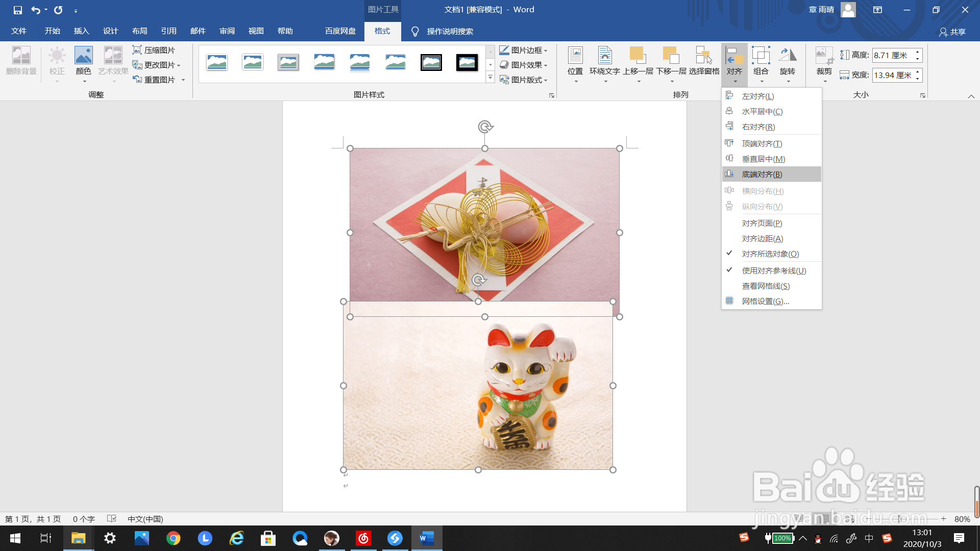Choose Align Left (左对齐) menu item

point(771,96)
